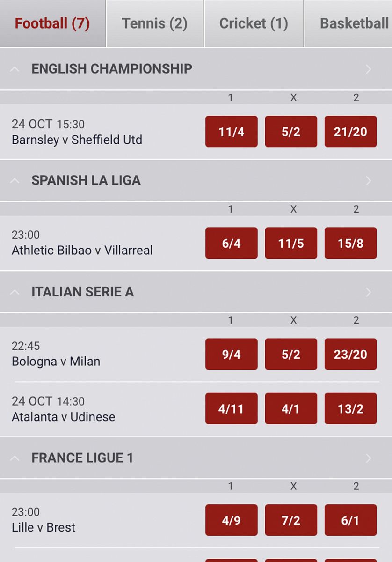Collapse the France Ligue 1 section
392x562 pixels.
(x=15, y=458)
